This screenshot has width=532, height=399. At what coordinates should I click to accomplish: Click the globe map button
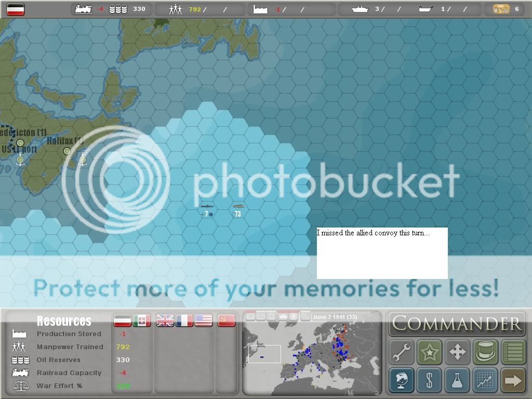tap(402, 380)
